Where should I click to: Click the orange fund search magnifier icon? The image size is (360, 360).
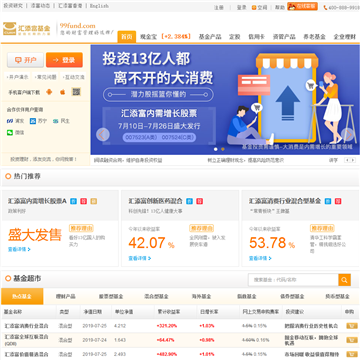coord(344,280)
